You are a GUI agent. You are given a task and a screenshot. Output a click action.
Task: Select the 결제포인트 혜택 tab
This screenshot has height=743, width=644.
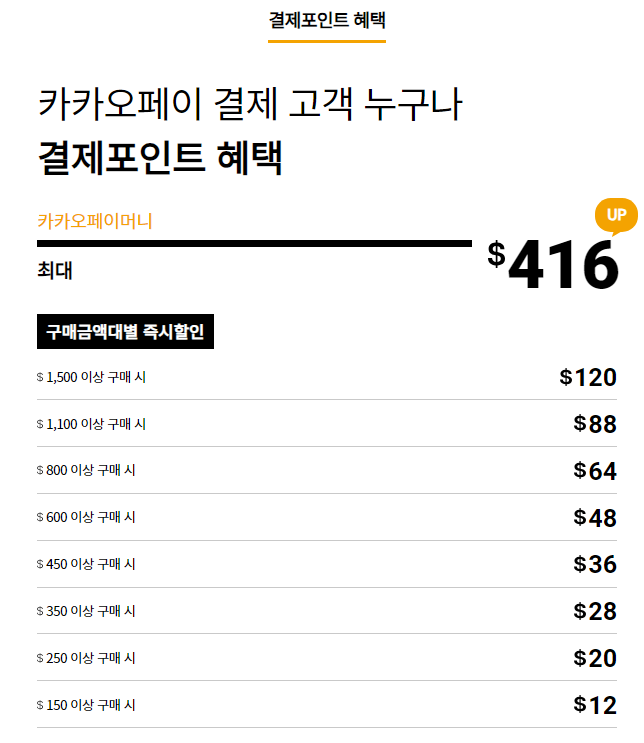[x=326, y=20]
